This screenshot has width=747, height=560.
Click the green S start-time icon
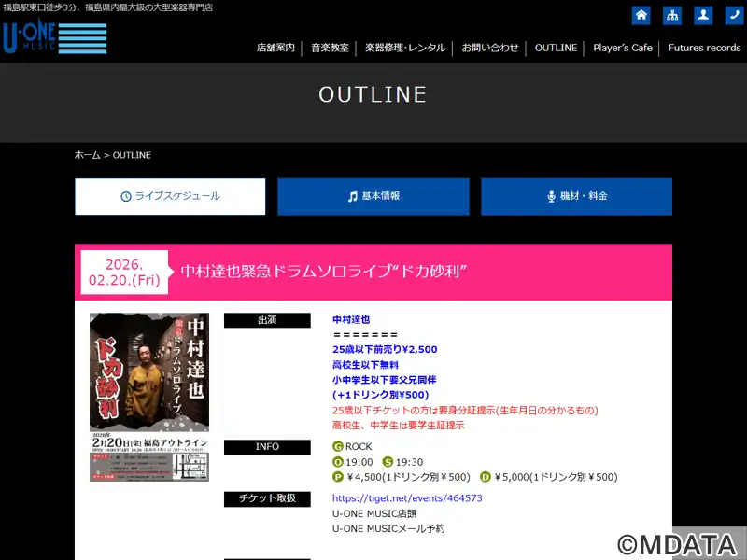point(388,462)
